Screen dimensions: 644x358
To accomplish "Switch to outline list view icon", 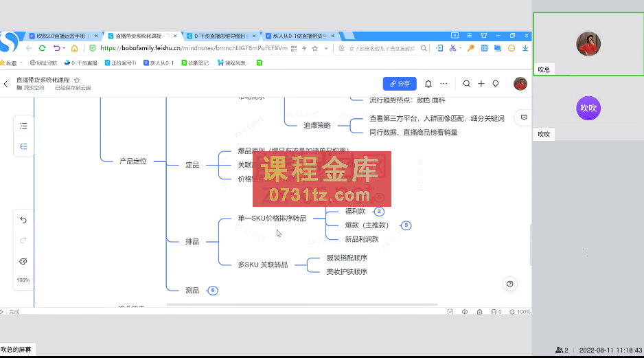I will point(23,126).
